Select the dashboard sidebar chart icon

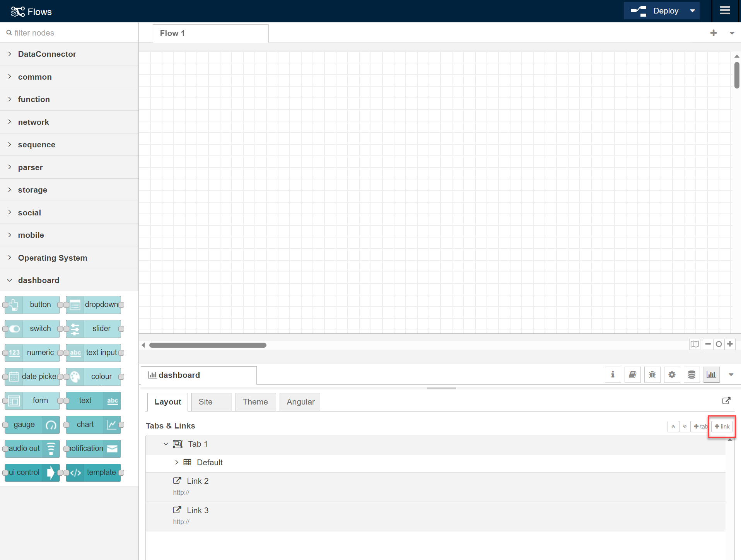pos(711,374)
